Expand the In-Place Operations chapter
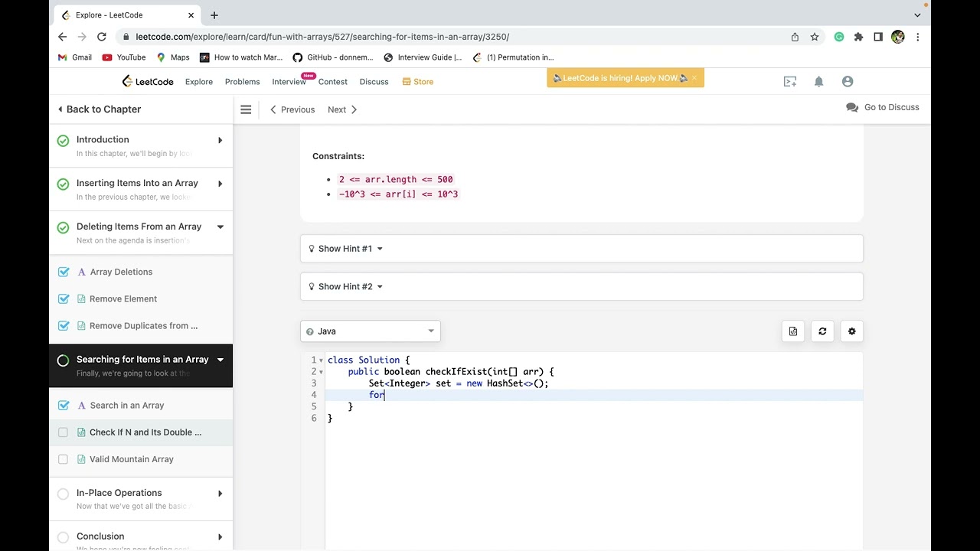The width and height of the screenshot is (980, 551). pos(220,494)
